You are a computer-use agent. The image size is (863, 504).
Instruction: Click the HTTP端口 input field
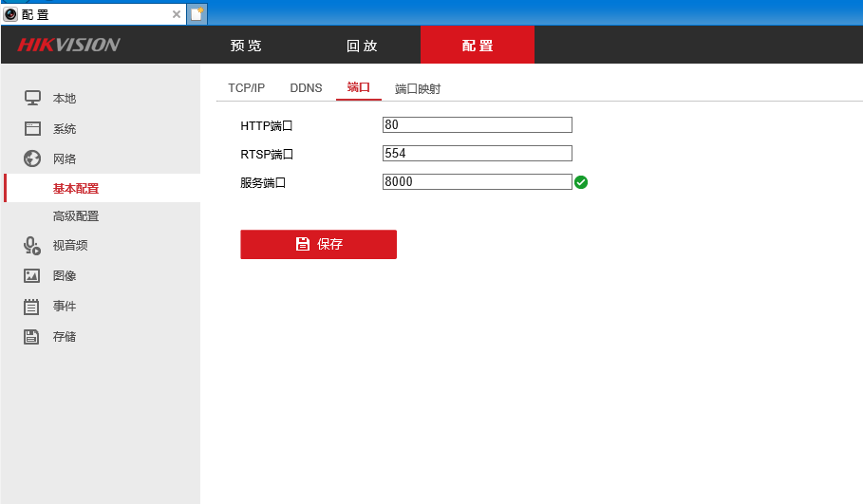point(478,125)
